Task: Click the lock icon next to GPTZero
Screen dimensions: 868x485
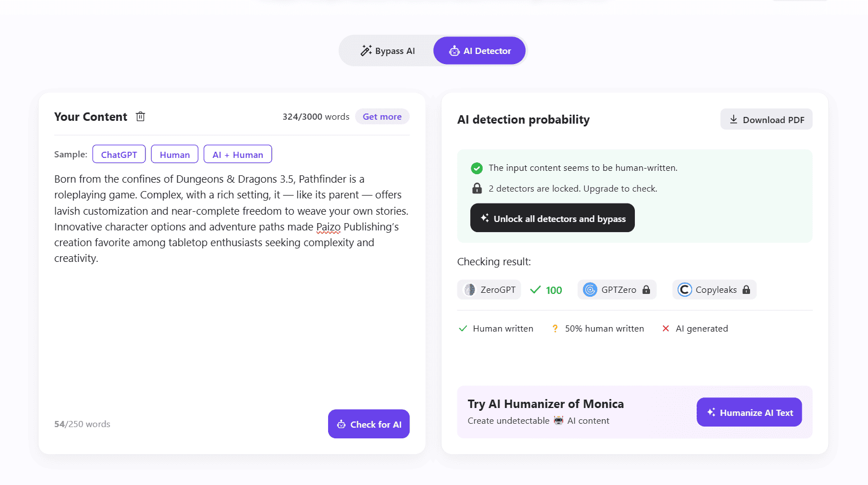Action: pos(646,290)
